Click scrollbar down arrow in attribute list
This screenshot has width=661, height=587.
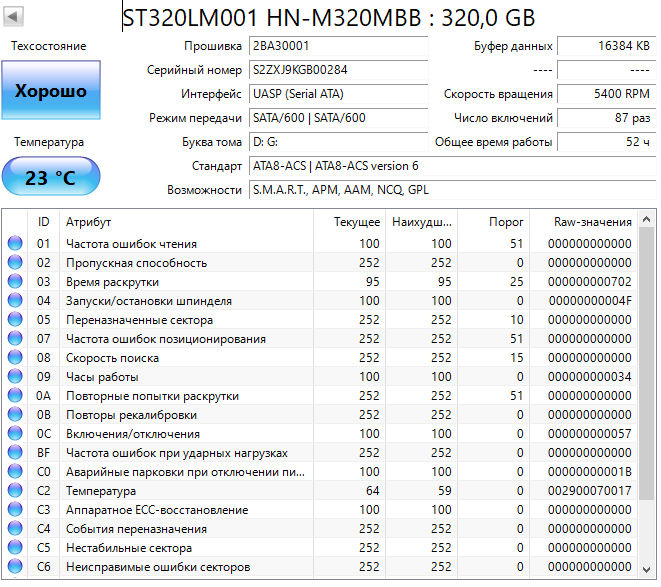(x=646, y=570)
